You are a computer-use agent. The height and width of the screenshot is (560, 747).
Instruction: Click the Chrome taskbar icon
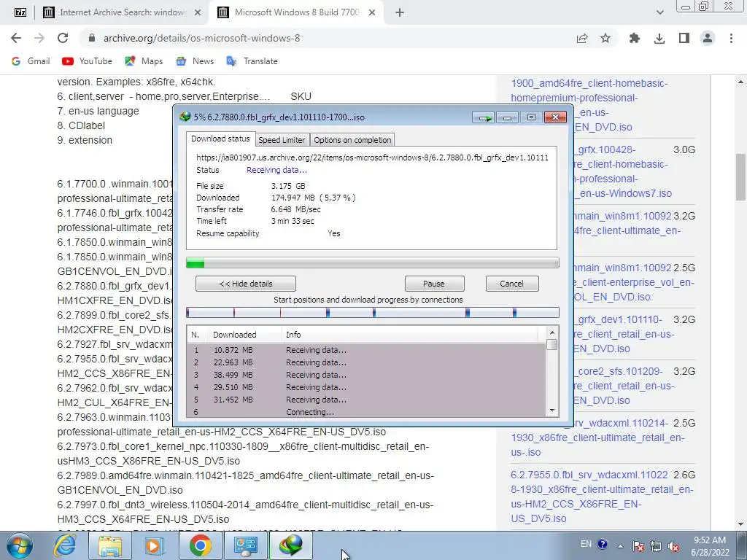point(200,545)
